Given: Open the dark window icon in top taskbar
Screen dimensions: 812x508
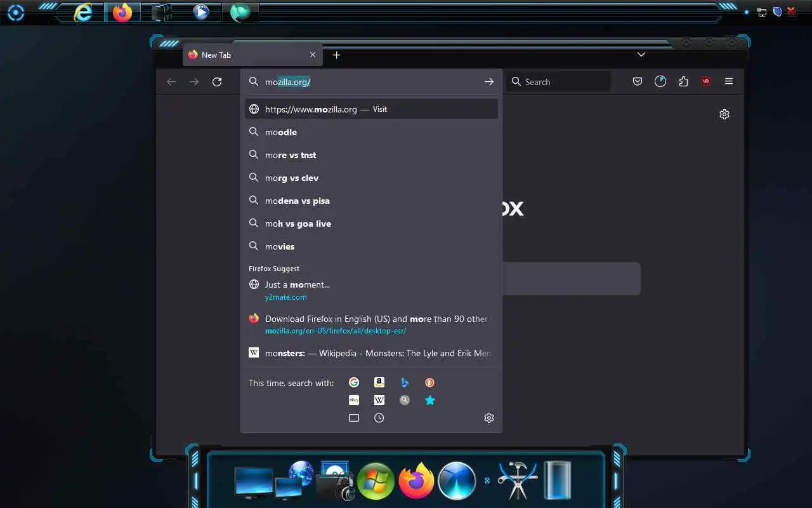Looking at the screenshot, I should pyautogui.click(x=162, y=12).
